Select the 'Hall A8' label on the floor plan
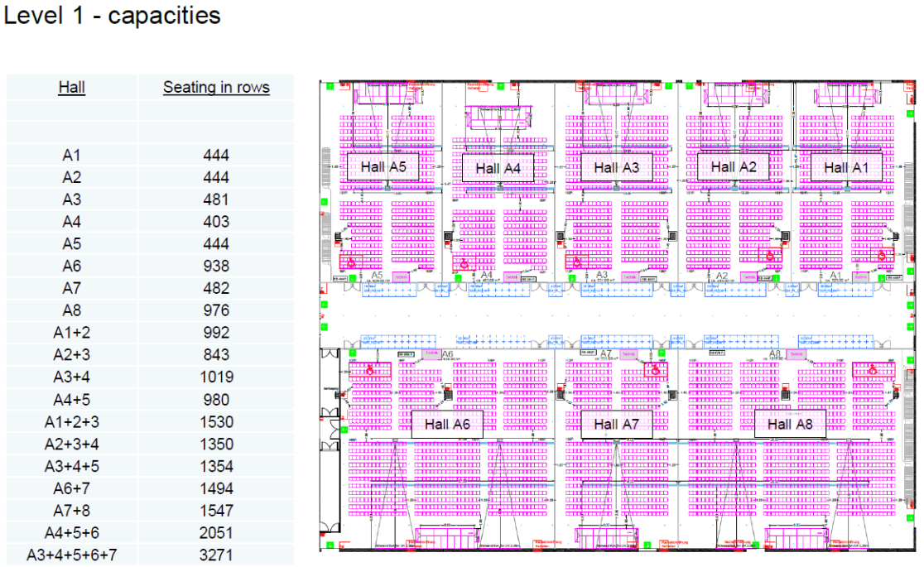 click(790, 425)
